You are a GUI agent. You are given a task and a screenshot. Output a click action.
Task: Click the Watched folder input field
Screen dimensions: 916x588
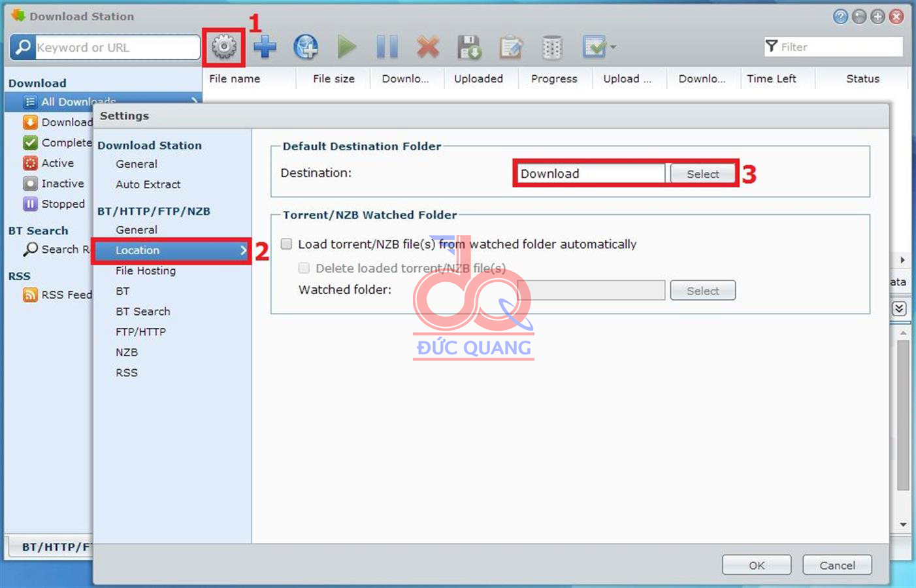pos(591,290)
